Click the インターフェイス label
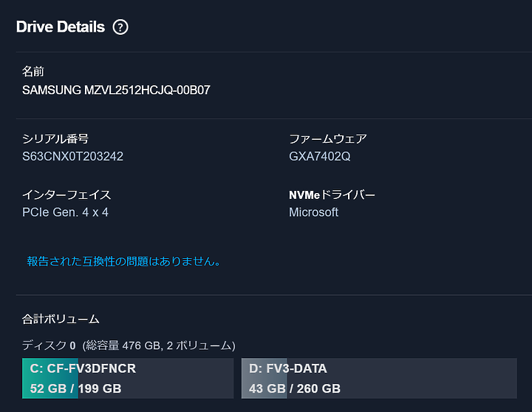The image size is (532, 412). click(x=66, y=195)
